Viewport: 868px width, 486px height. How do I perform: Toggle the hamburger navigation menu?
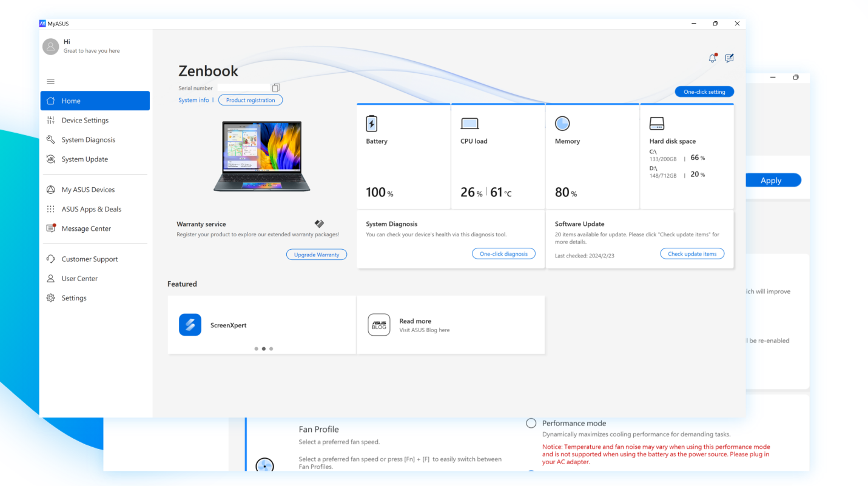(x=51, y=81)
